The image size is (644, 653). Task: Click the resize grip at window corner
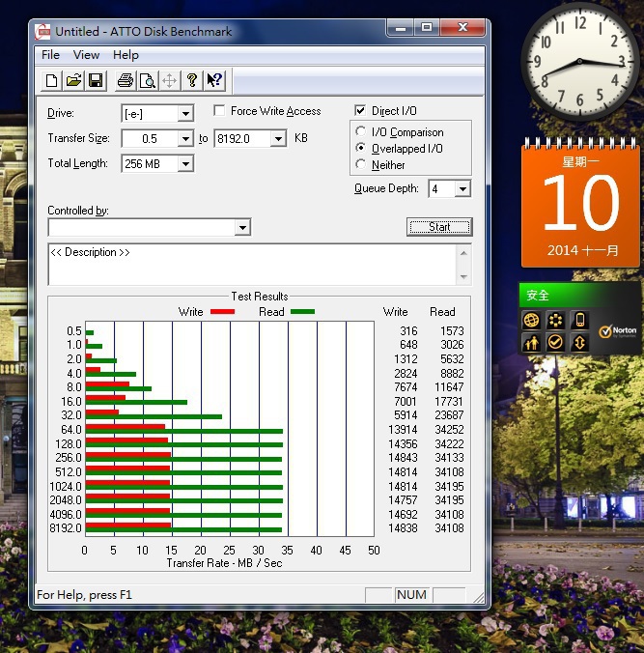pos(479,598)
